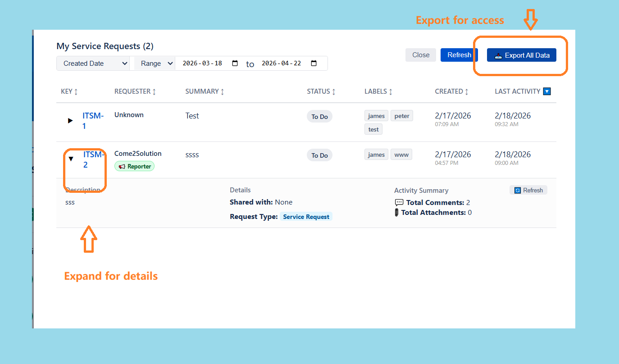
Task: Click the Total Comments: 2 text
Action: click(x=438, y=203)
